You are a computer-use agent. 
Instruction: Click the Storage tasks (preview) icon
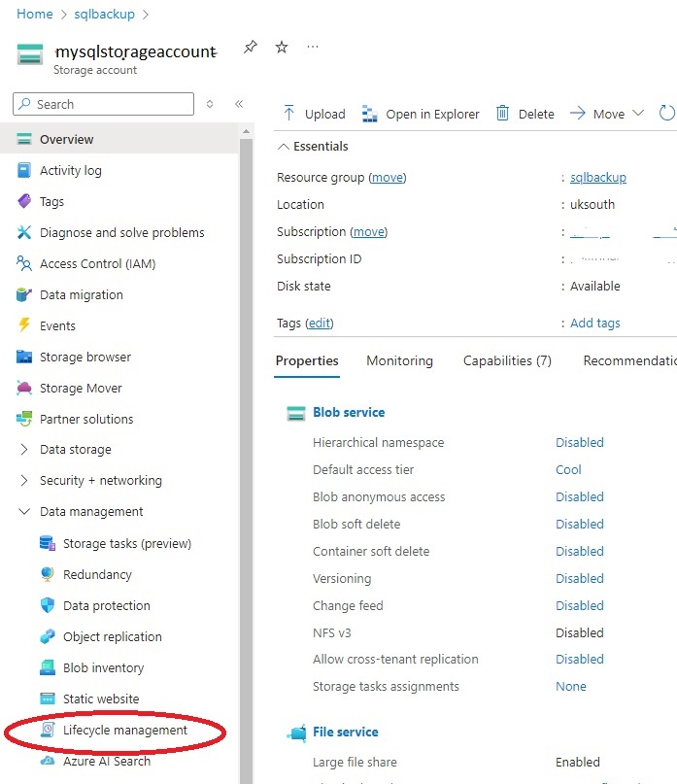pos(48,543)
